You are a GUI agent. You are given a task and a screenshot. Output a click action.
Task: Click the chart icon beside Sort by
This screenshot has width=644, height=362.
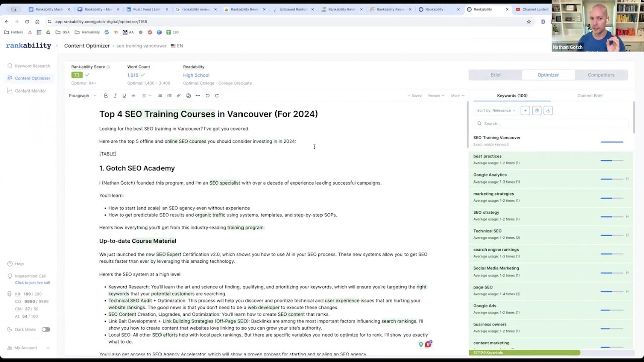[x=537, y=110]
